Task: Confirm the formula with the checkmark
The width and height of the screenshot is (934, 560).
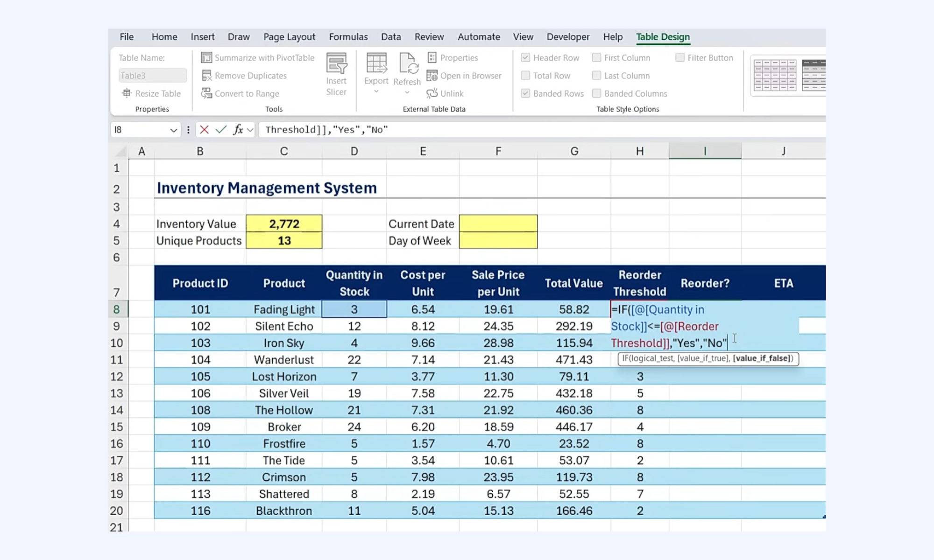Action: coord(221,130)
